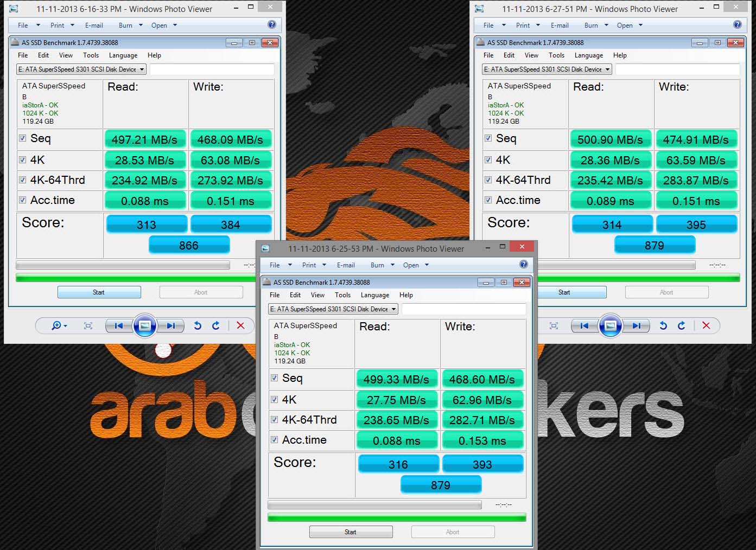Toggle the Seq checkbox in the 6-16-33 PM benchmark
Screen dimensions: 756x550
click(23, 138)
